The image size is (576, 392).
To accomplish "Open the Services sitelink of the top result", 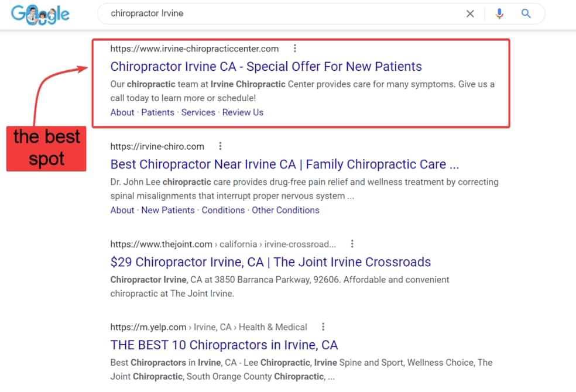I will pos(198,112).
